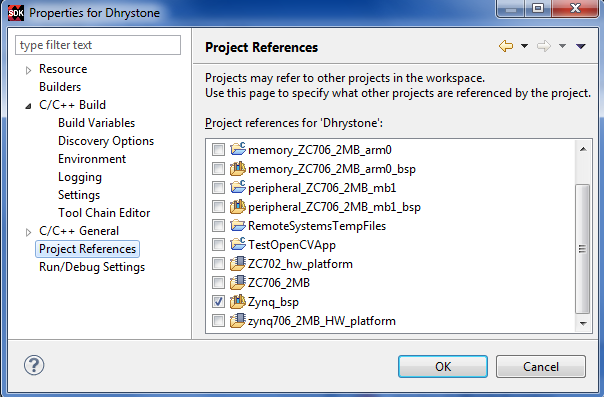The width and height of the screenshot is (604, 397).
Task: Select Settings under C/C++ Build
Action: click(x=79, y=195)
